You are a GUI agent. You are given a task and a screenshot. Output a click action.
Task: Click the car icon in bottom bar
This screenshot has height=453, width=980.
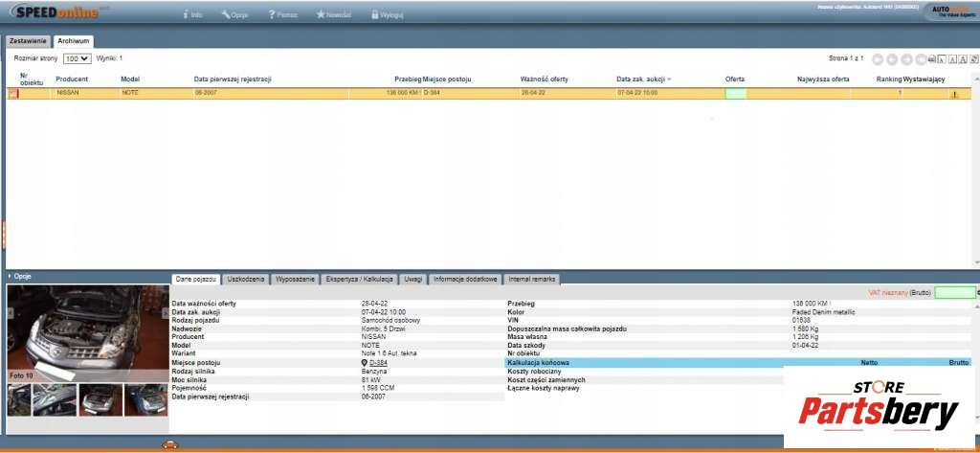tap(170, 444)
